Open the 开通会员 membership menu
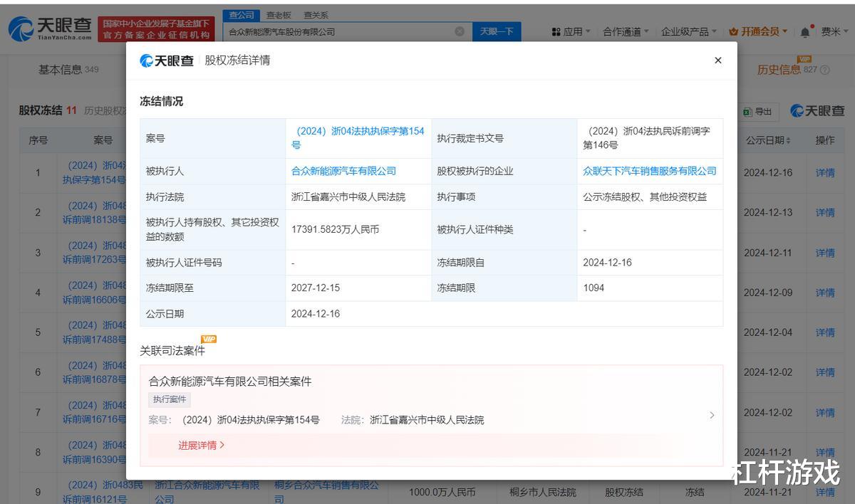Image resolution: width=855 pixels, height=504 pixels. pyautogui.click(x=759, y=31)
